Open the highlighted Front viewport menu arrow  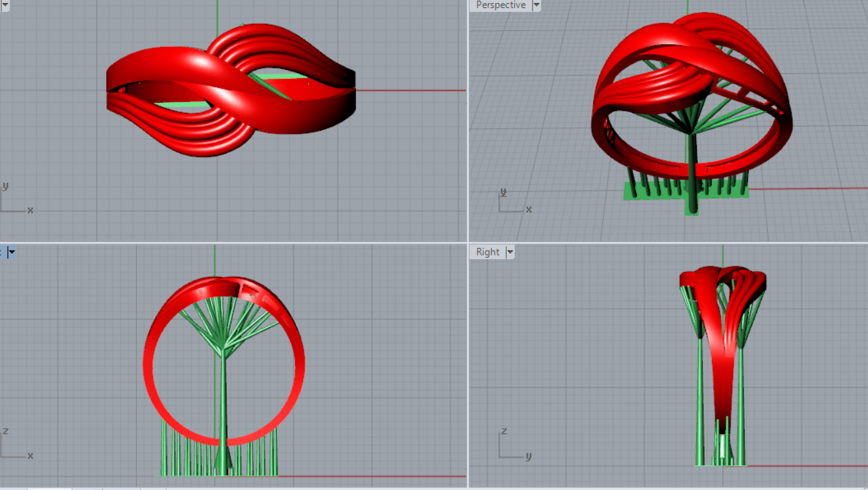(x=11, y=252)
